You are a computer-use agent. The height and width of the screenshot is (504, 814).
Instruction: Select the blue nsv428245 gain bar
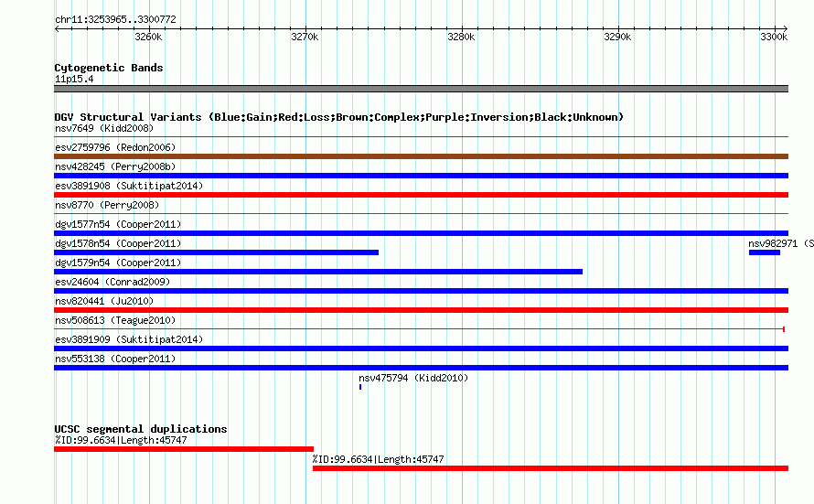421,176
